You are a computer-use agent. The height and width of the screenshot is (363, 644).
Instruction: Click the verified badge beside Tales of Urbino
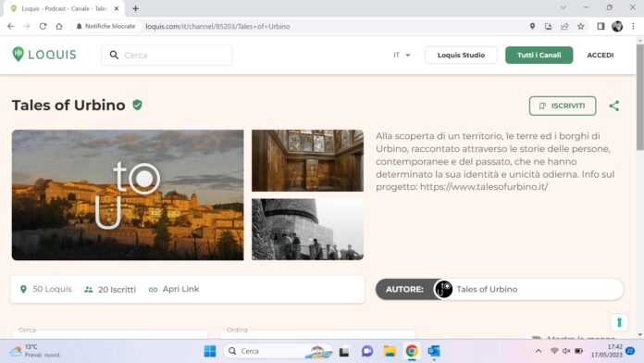(137, 106)
